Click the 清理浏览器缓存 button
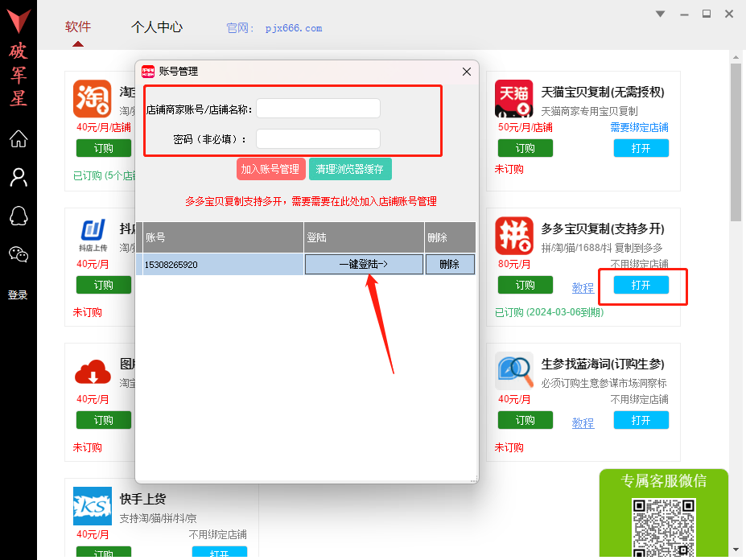The image size is (746, 560). tap(350, 169)
